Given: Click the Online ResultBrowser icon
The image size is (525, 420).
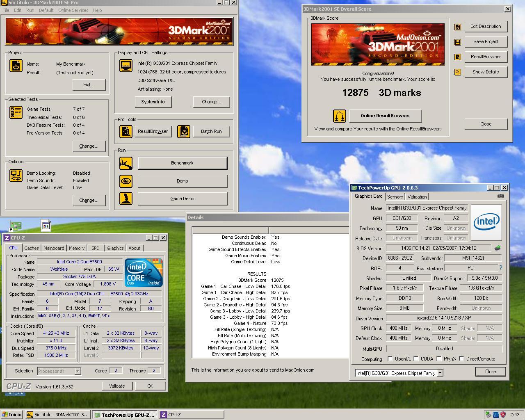Looking at the screenshot, I should tap(339, 116).
